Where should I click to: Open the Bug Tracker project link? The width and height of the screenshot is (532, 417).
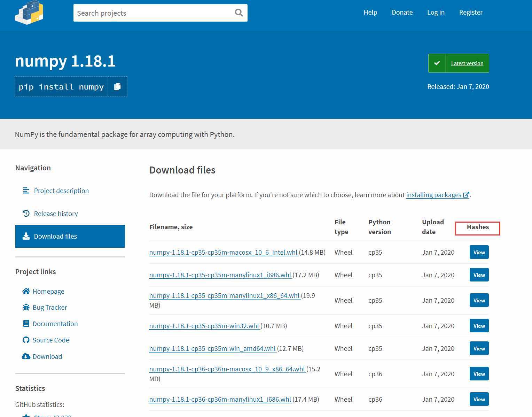pyautogui.click(x=50, y=307)
